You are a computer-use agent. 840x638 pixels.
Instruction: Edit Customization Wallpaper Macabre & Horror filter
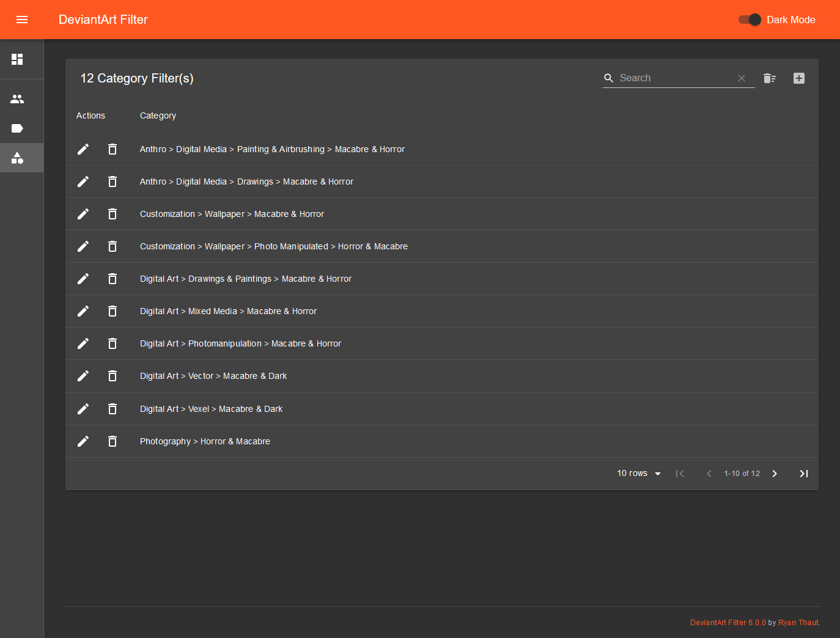[x=83, y=214]
